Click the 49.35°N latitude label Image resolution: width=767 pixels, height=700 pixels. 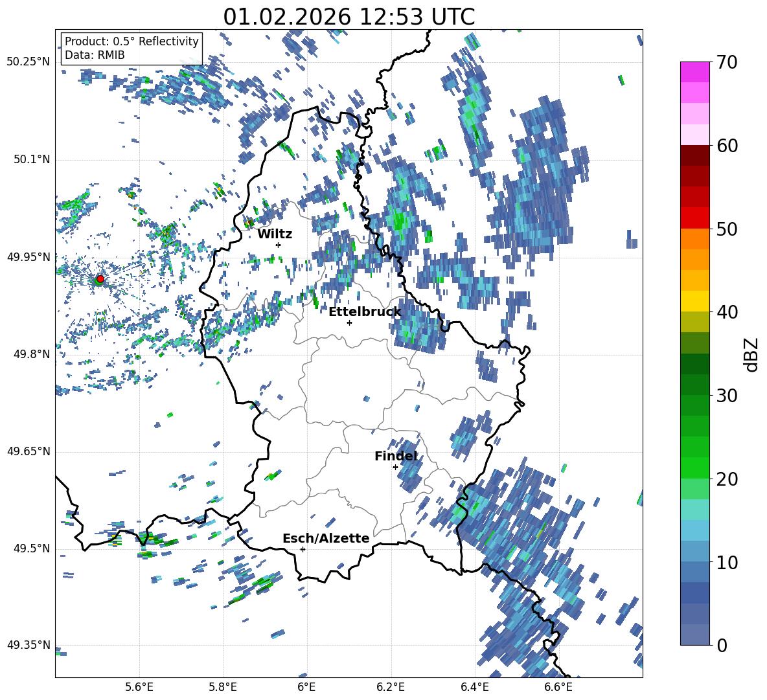tap(29, 645)
